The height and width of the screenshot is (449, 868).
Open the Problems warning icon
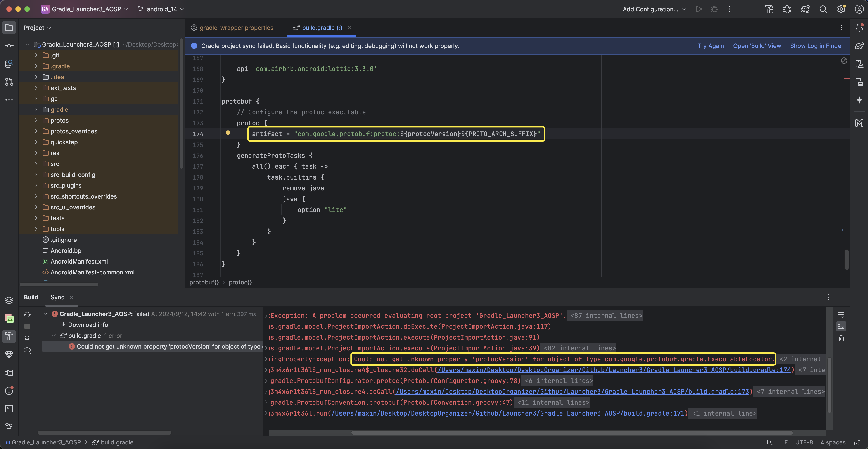point(9,390)
